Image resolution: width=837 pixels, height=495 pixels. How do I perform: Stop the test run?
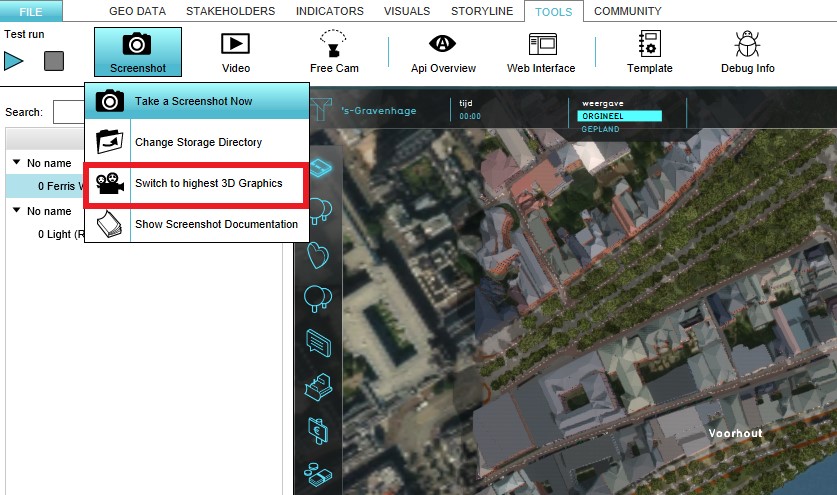tap(54, 61)
